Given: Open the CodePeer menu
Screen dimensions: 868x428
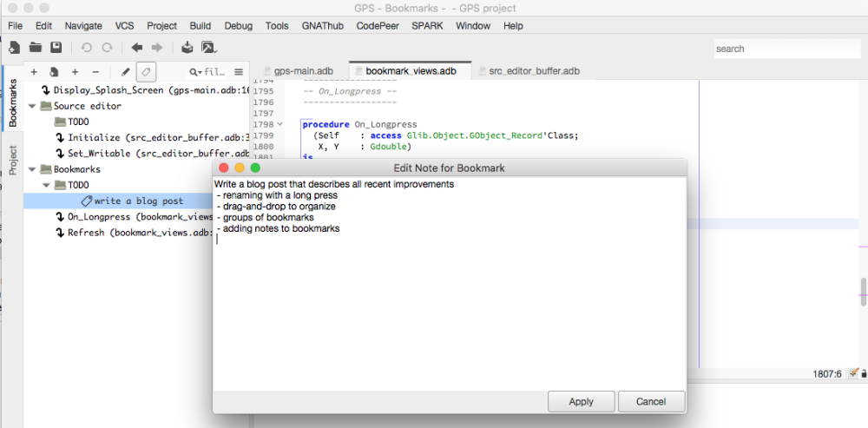Looking at the screenshot, I should [378, 26].
